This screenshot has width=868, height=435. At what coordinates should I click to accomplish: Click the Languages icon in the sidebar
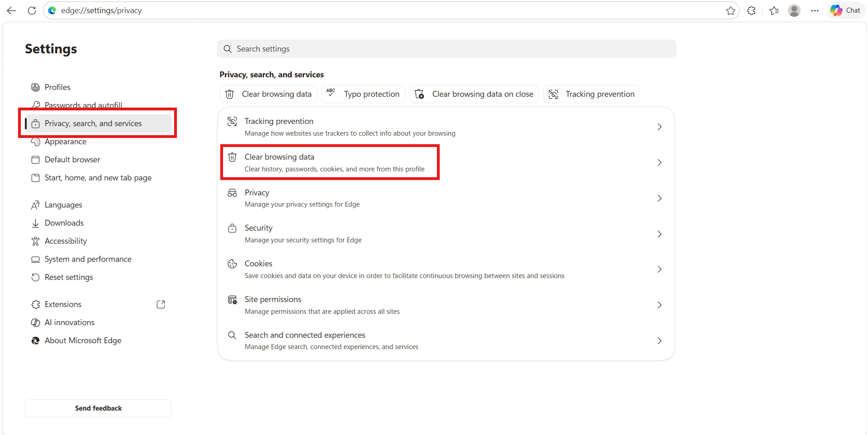pyautogui.click(x=35, y=205)
